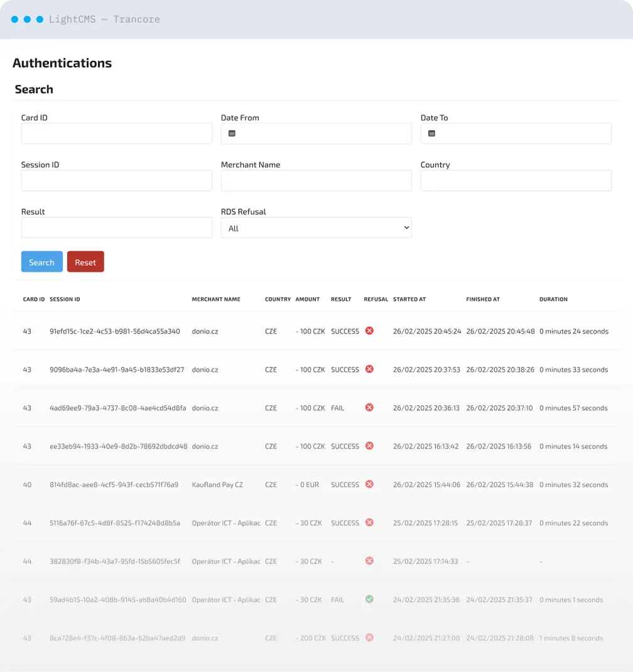Screen dimensions: 633x672
Task: Click refusal icon for session 9096ba4a row
Action: [x=369, y=369]
